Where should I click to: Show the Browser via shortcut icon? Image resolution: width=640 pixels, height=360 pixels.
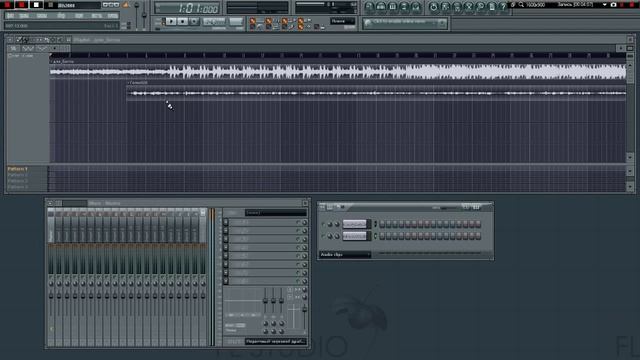404,7
